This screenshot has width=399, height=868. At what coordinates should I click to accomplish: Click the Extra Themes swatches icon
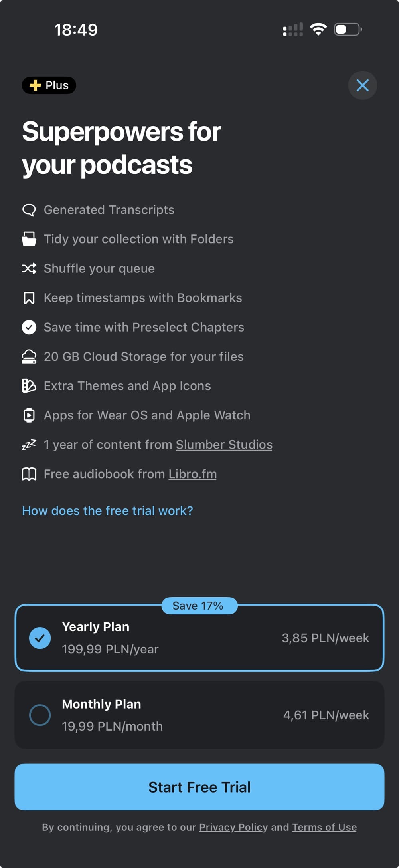coord(29,385)
